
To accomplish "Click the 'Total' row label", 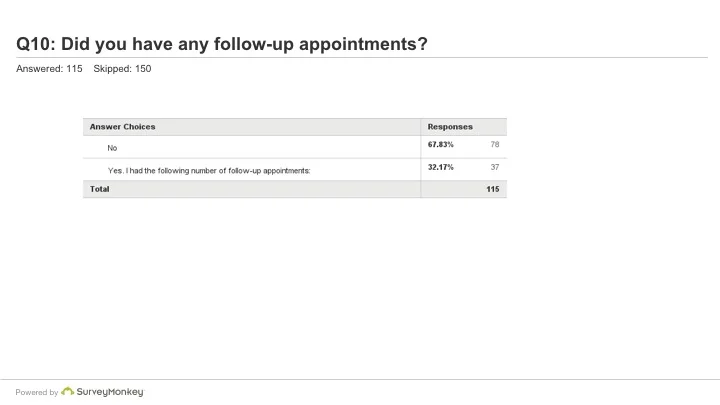I will tap(100, 189).
